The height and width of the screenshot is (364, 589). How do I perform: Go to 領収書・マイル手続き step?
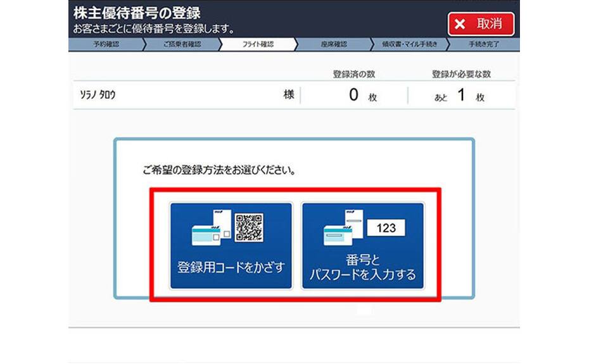(x=409, y=44)
